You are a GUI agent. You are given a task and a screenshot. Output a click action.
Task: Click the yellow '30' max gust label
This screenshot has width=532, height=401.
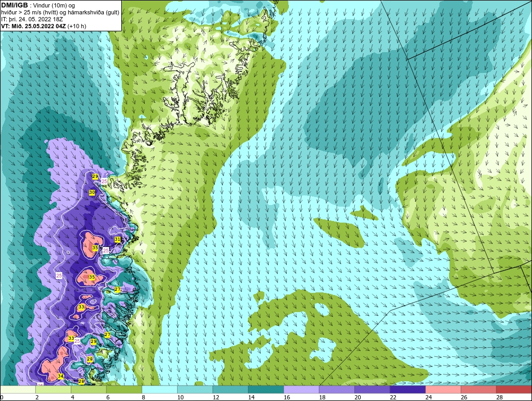92,192
